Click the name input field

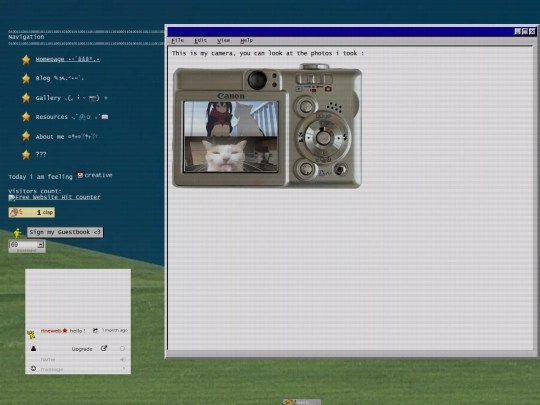78,359
